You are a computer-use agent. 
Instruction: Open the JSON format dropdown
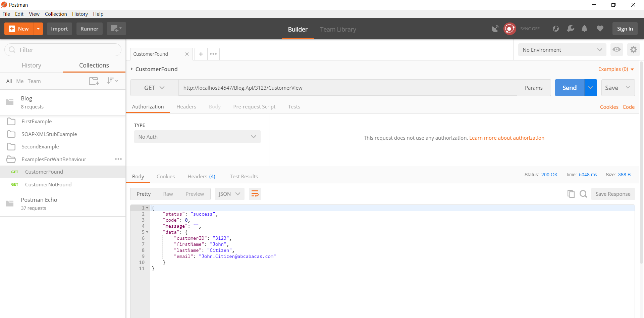(229, 194)
